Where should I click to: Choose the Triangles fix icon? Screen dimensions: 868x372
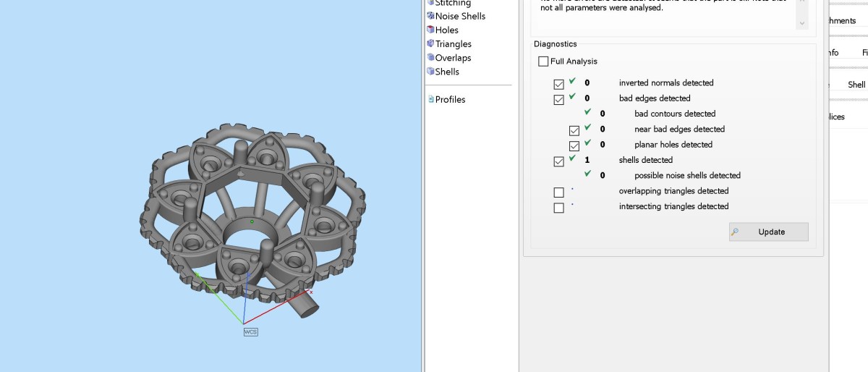click(x=430, y=43)
